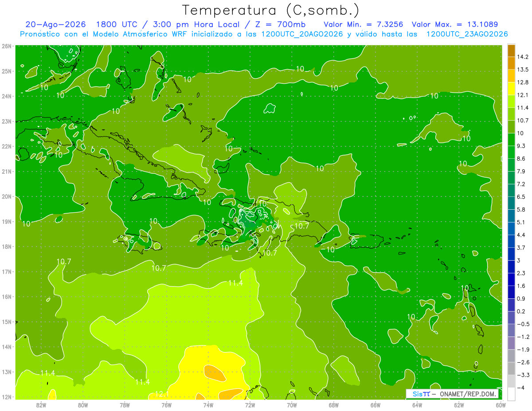Click the valid-until stamp "1200UTC_23AGO2026"

pyautogui.click(x=467, y=34)
